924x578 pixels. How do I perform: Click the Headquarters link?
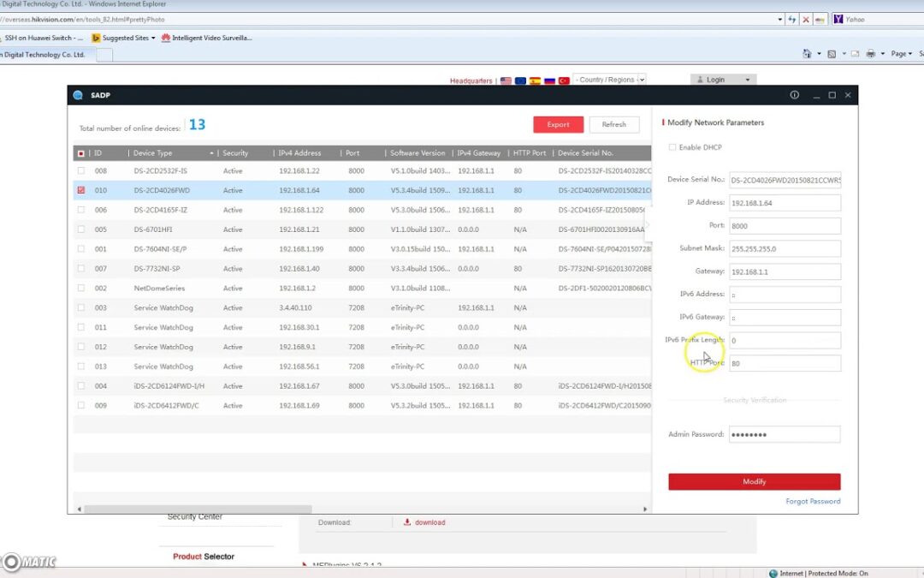coord(471,80)
